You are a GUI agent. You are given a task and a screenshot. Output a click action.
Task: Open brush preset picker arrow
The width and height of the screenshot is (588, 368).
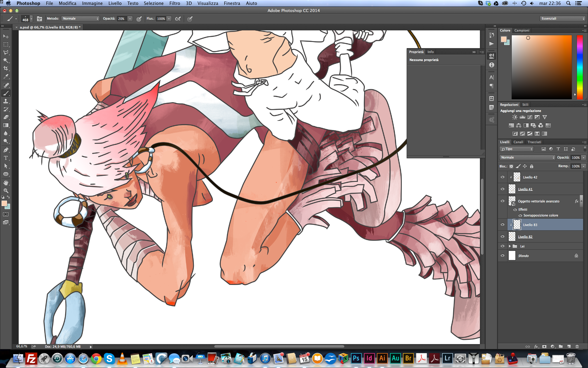(x=31, y=19)
